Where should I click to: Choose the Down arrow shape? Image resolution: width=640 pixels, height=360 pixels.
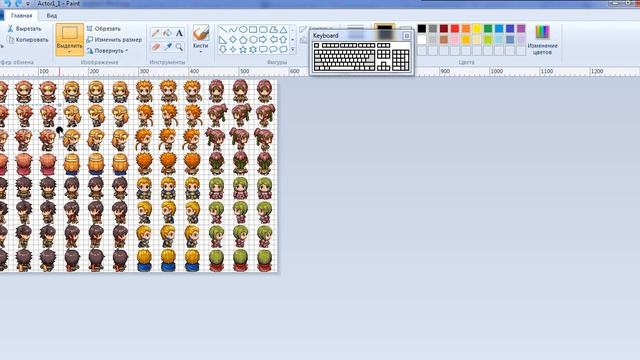click(223, 49)
